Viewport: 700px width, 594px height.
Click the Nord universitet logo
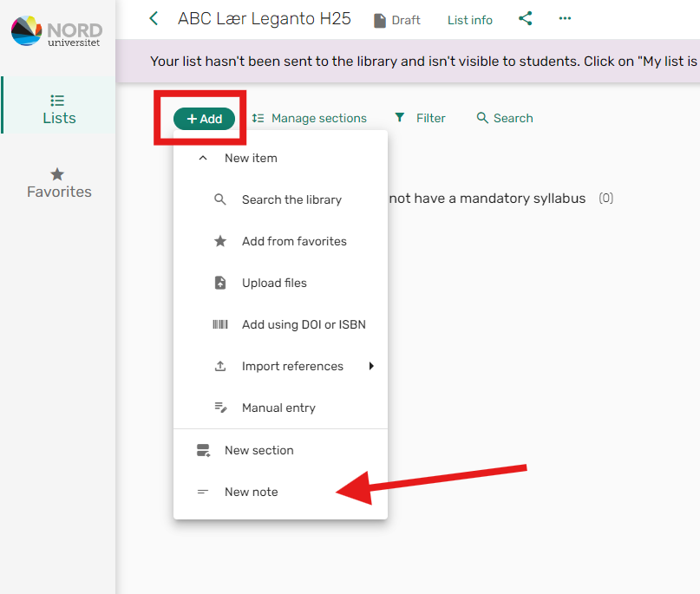coord(56,31)
